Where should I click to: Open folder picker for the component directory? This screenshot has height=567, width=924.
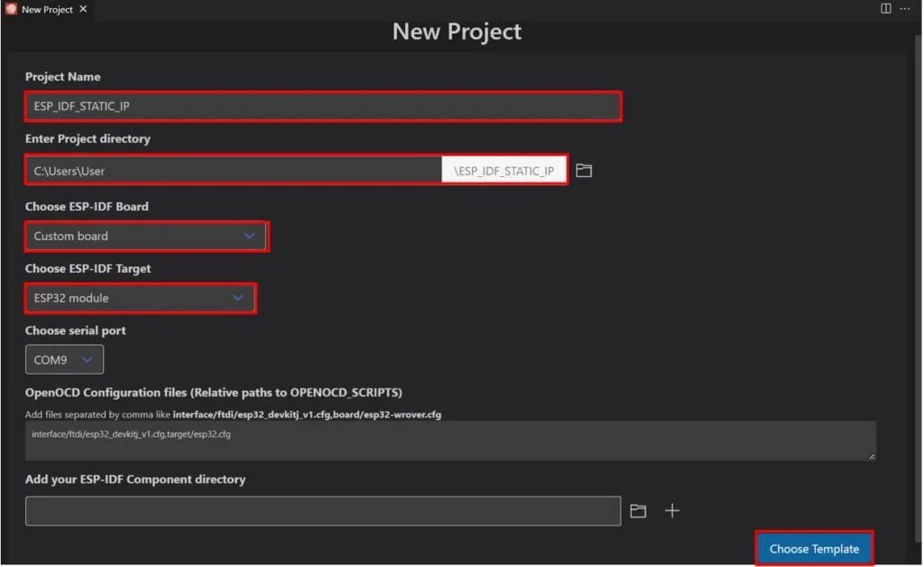[638, 510]
